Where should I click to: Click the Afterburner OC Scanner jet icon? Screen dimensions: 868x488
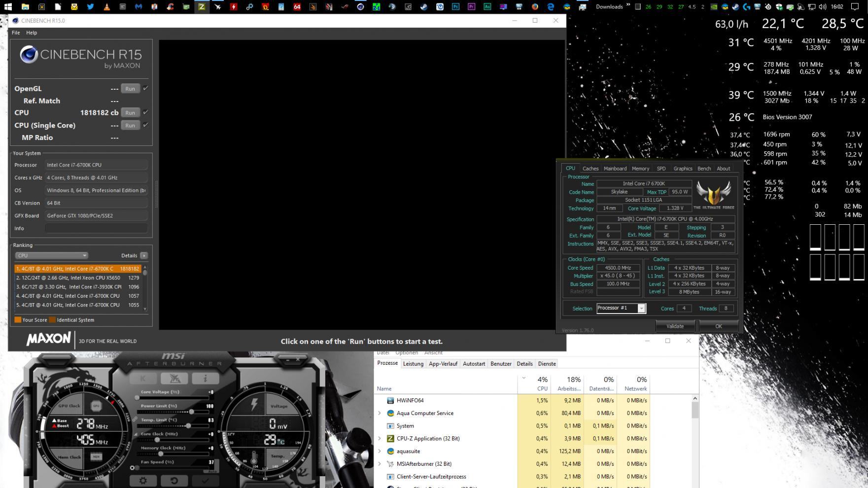(174, 378)
